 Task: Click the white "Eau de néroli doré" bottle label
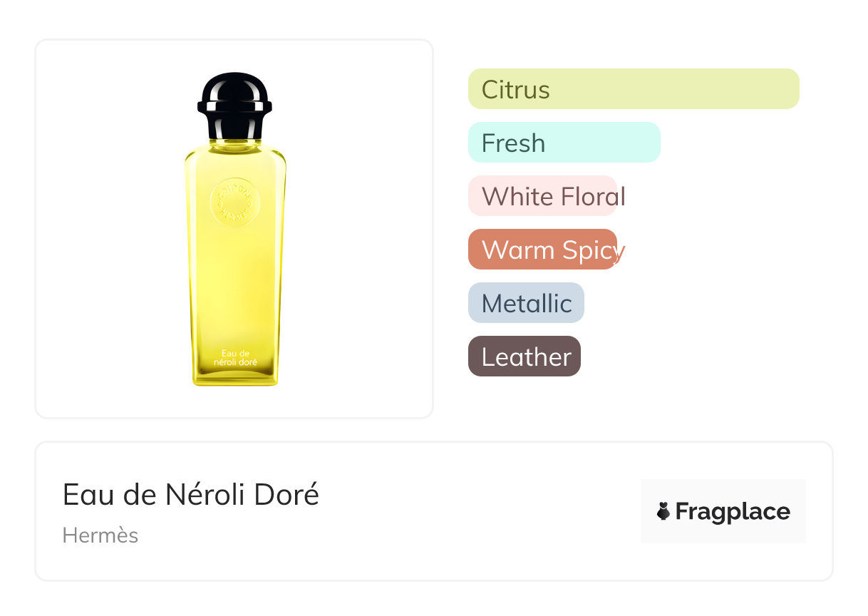point(235,357)
